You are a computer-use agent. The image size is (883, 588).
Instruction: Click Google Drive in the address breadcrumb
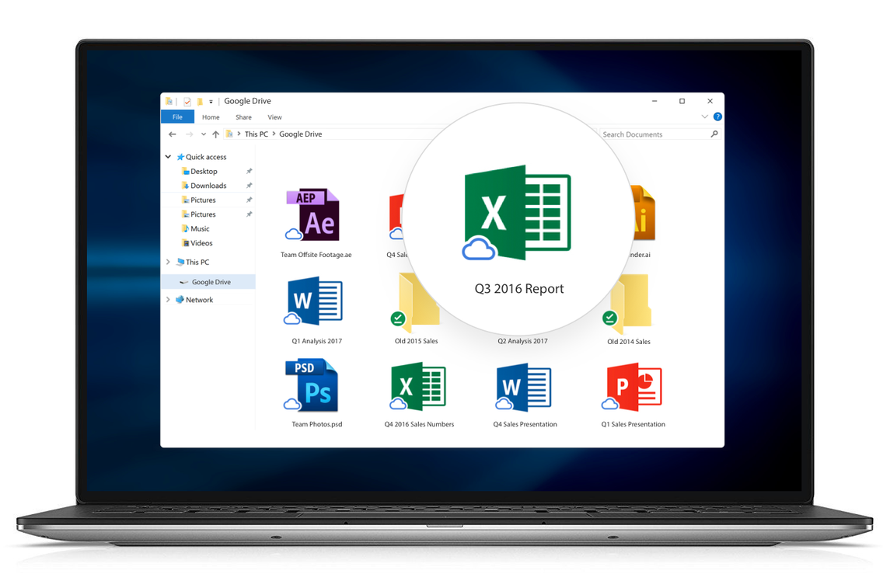(x=301, y=134)
